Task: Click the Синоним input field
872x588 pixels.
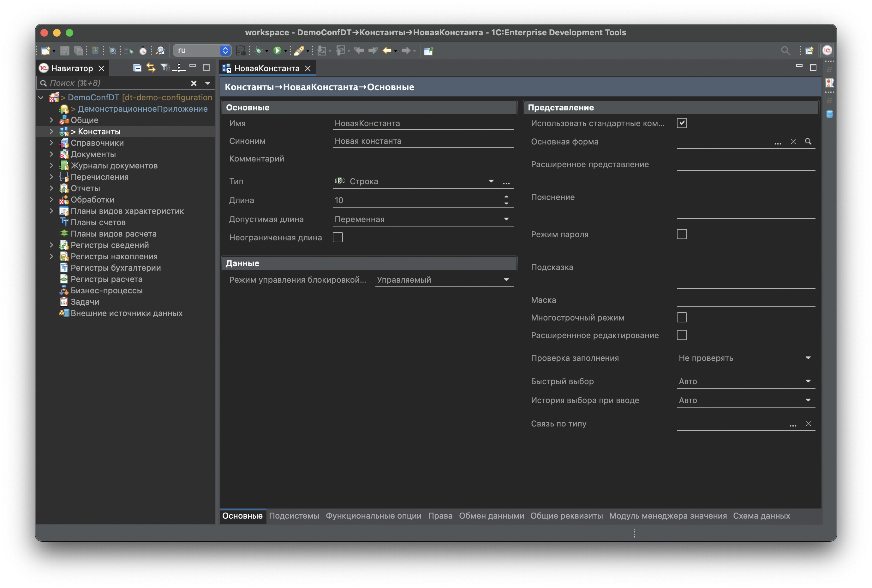Action: tap(422, 141)
